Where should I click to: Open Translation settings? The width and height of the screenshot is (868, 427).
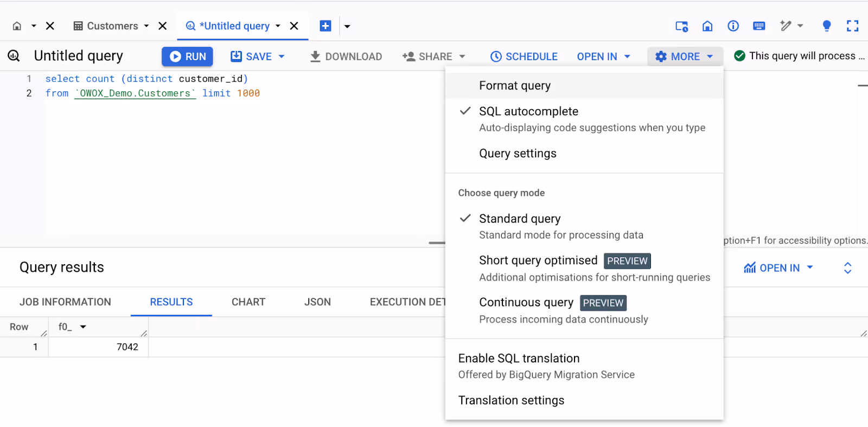tap(584, 400)
